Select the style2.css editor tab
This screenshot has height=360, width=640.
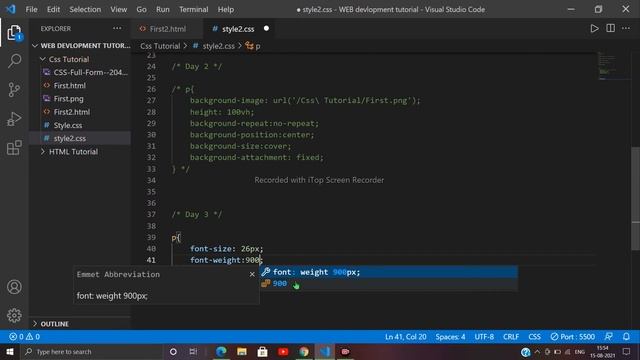[x=238, y=29]
